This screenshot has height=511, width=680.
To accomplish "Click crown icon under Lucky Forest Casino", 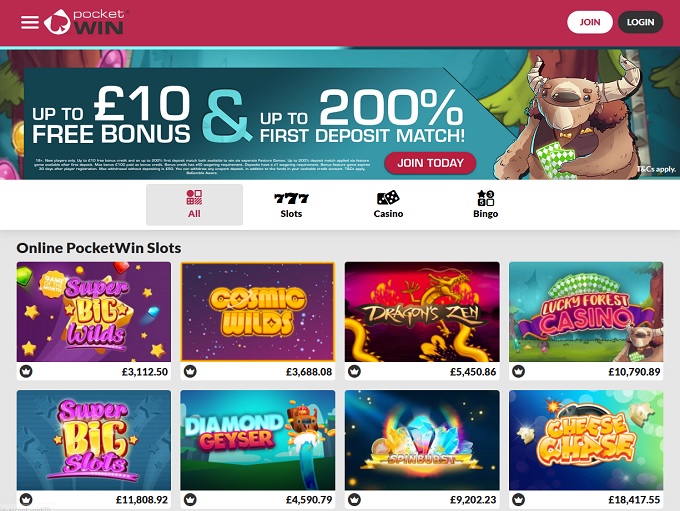I will pyautogui.click(x=519, y=371).
